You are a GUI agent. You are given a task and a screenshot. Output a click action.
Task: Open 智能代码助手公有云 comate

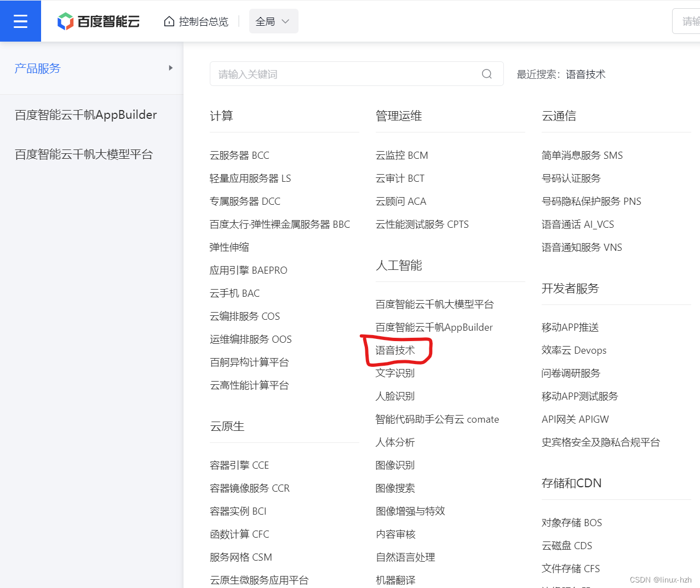[x=438, y=419]
